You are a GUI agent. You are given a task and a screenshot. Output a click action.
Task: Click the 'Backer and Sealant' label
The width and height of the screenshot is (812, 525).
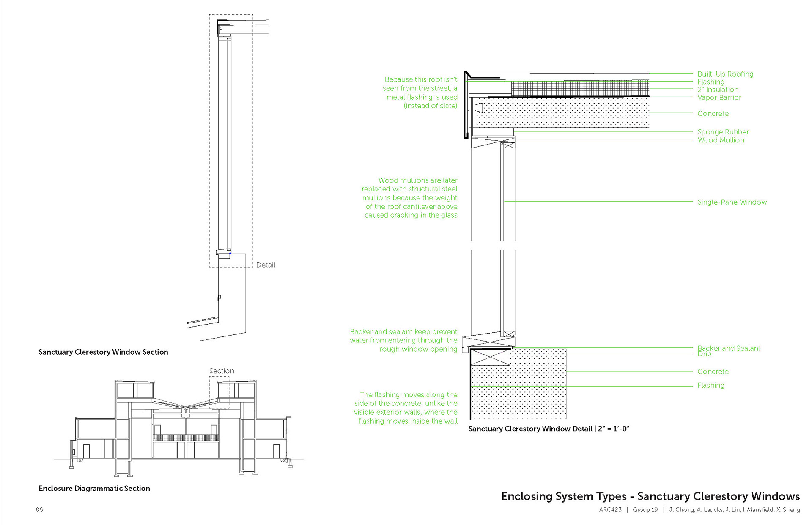[x=729, y=348]
